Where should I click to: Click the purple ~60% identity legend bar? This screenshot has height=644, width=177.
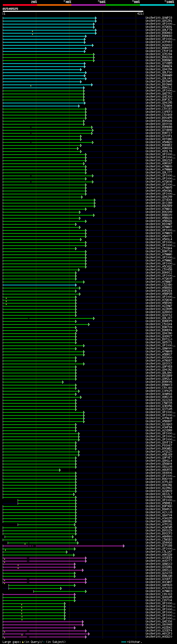(88, 5)
